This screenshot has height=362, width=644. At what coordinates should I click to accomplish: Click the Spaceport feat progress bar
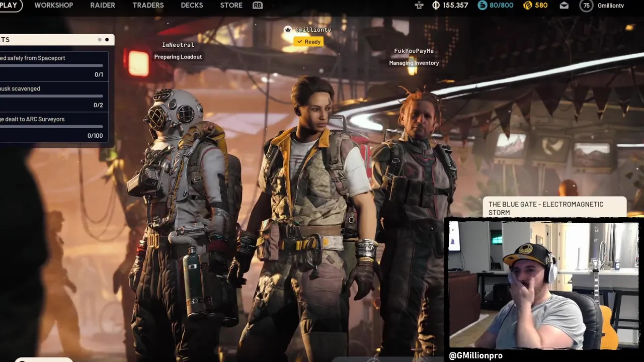click(x=51, y=66)
